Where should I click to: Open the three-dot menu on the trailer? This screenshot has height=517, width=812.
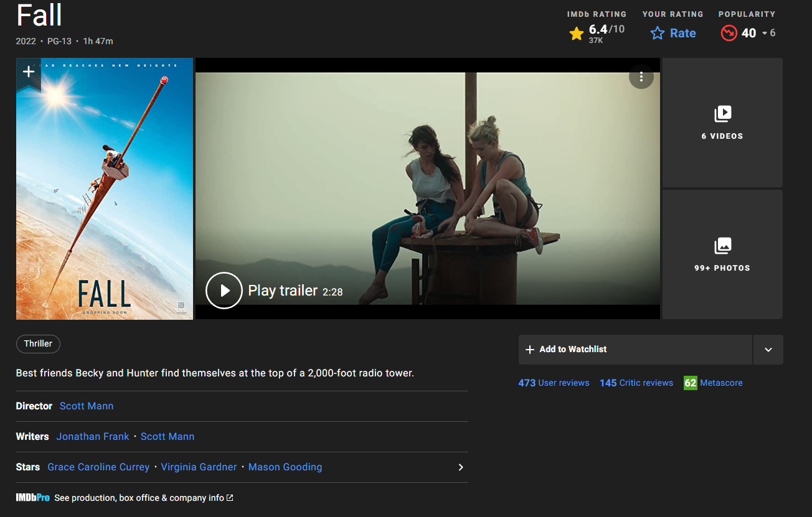(641, 77)
